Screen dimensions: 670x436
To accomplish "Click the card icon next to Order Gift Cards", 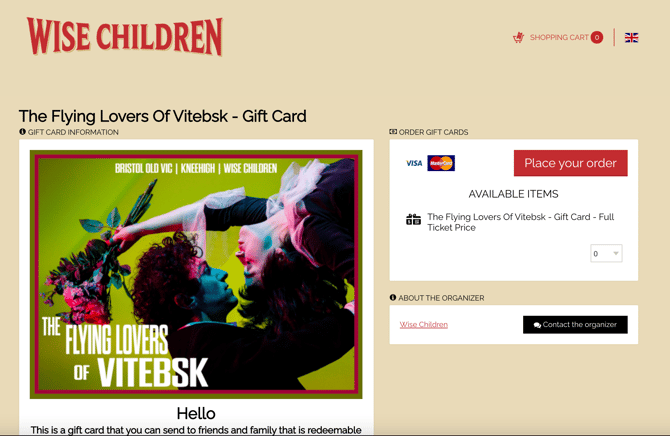I will click(x=393, y=132).
